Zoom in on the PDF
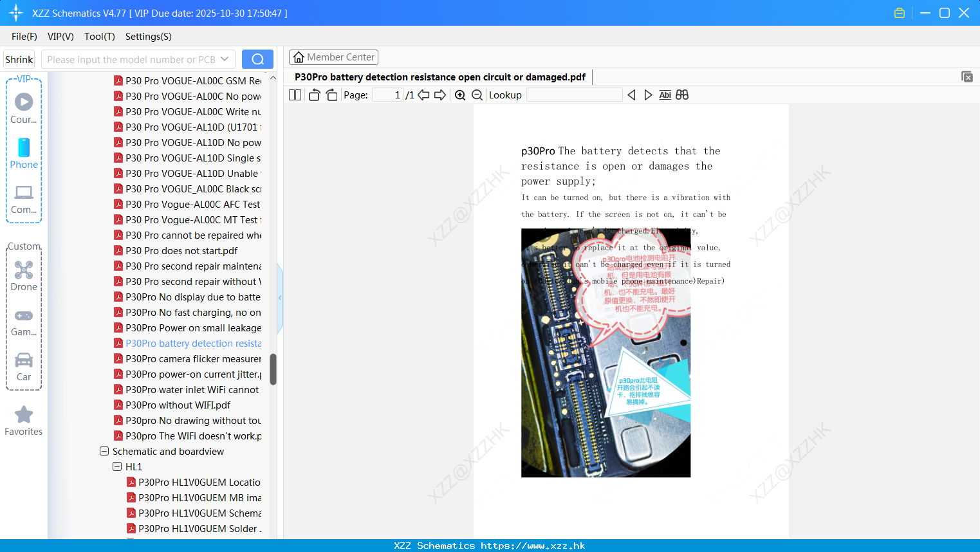The image size is (980, 552). pyautogui.click(x=460, y=95)
